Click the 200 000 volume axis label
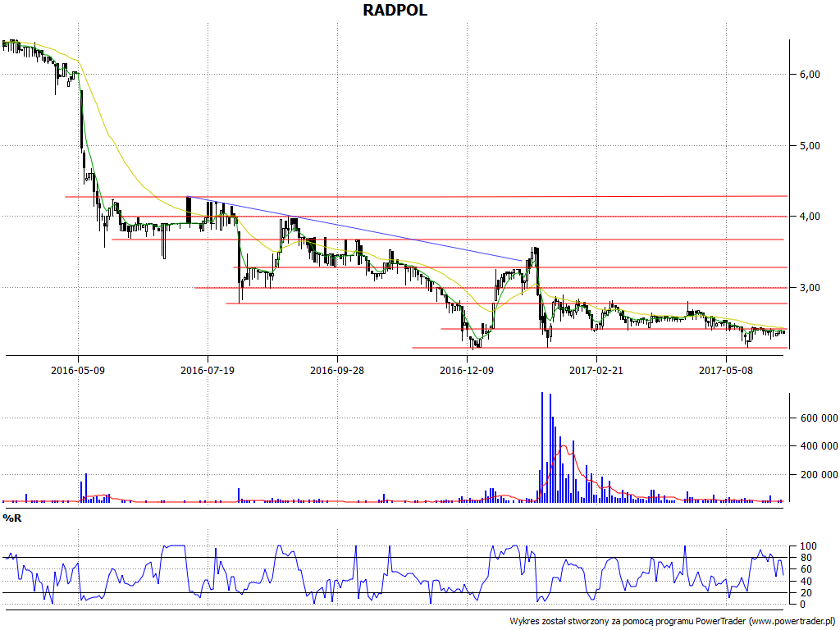 tap(819, 475)
